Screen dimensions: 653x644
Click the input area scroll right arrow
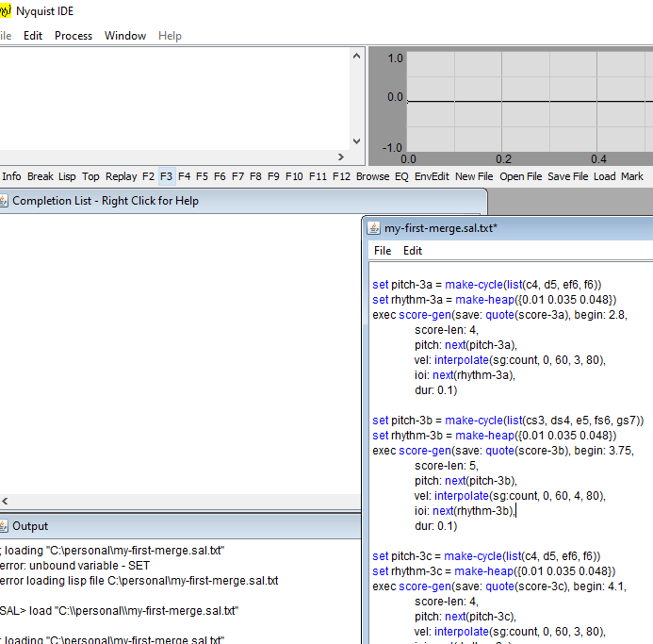pos(341,157)
